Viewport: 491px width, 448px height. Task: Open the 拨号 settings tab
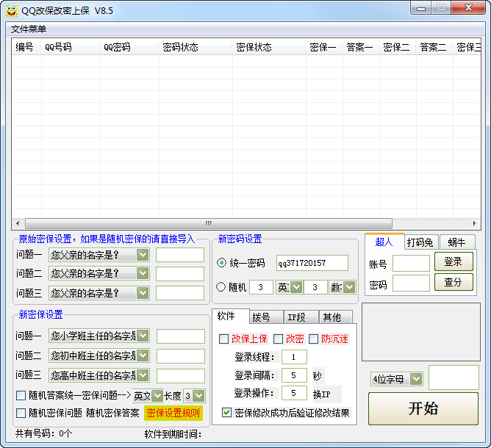click(261, 317)
